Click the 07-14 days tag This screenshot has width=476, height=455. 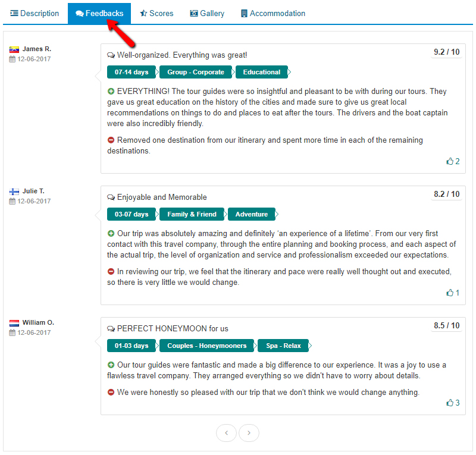pos(131,72)
